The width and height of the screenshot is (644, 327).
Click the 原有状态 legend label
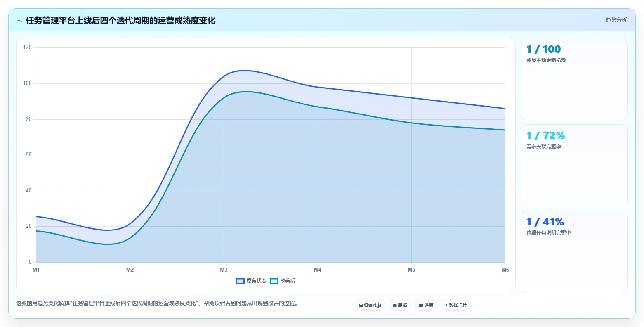(x=256, y=281)
